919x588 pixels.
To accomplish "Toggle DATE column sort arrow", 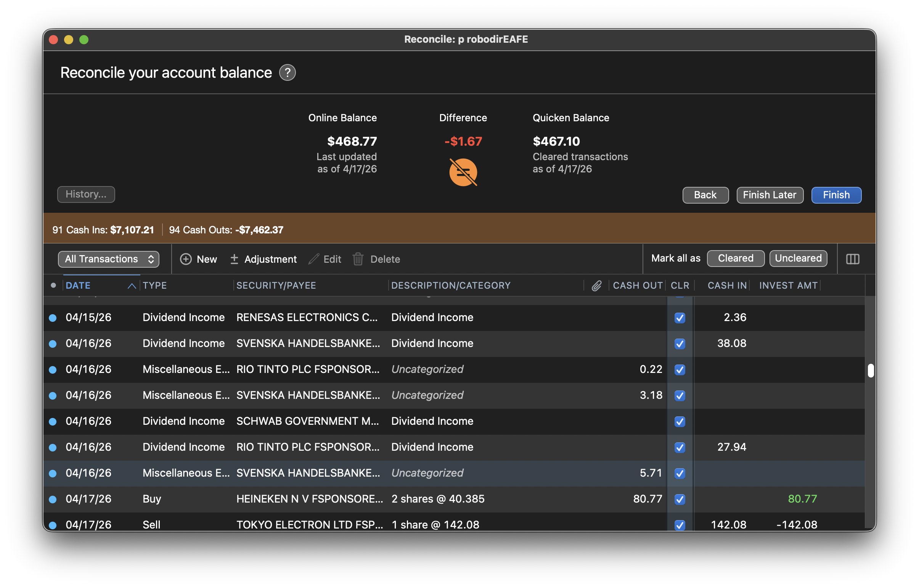I will pyautogui.click(x=132, y=286).
